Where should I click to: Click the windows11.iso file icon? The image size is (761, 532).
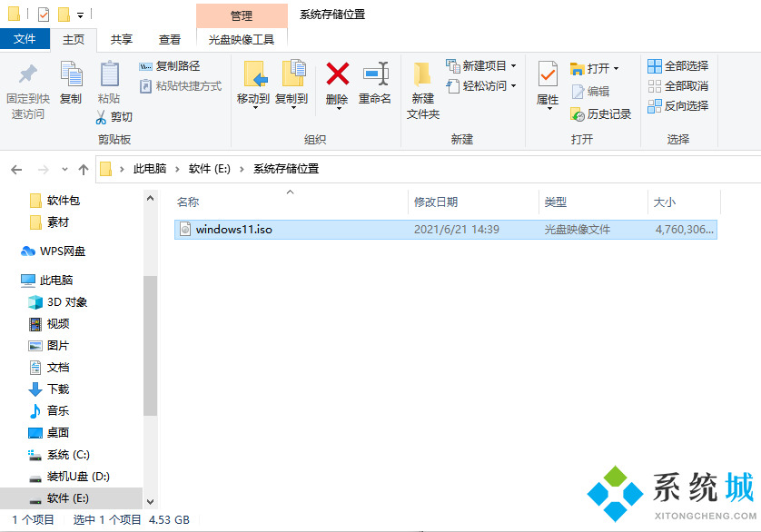click(185, 229)
